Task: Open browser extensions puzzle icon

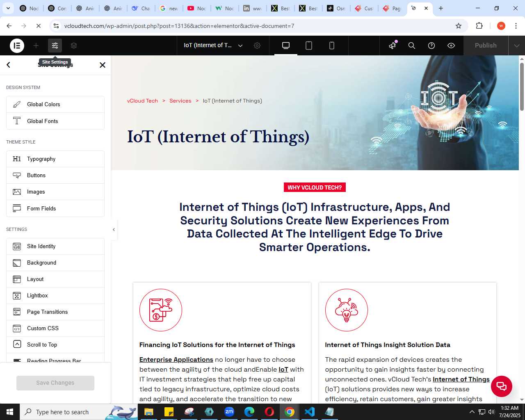Action: click(x=479, y=26)
